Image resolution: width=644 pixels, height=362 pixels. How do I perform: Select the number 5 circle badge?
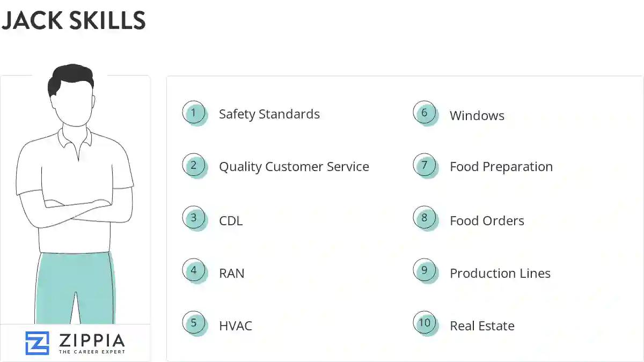pos(194,323)
